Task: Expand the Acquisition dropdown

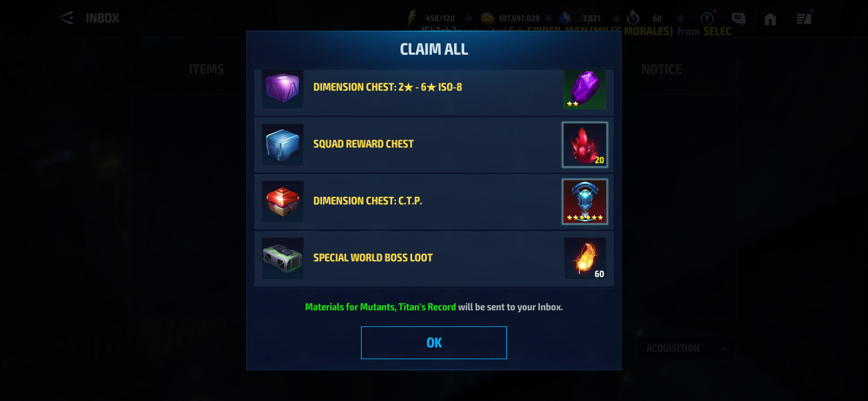Action: point(687,348)
